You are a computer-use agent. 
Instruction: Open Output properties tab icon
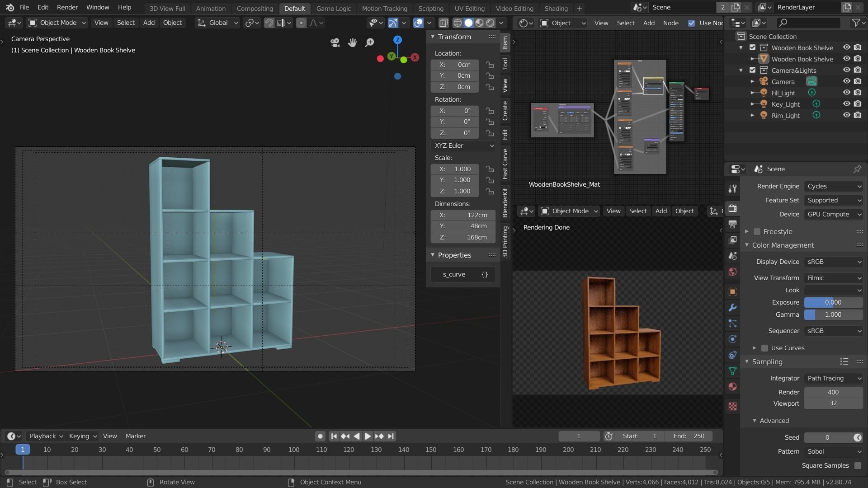click(x=733, y=224)
